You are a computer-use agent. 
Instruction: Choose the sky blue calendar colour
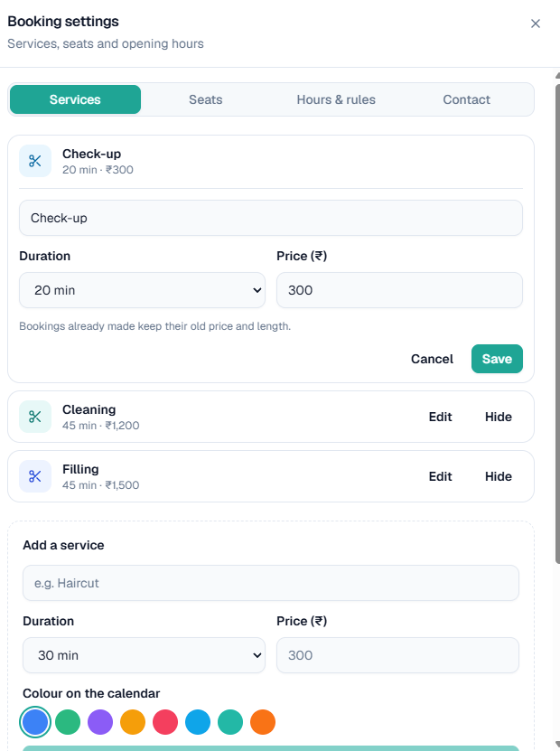(198, 722)
